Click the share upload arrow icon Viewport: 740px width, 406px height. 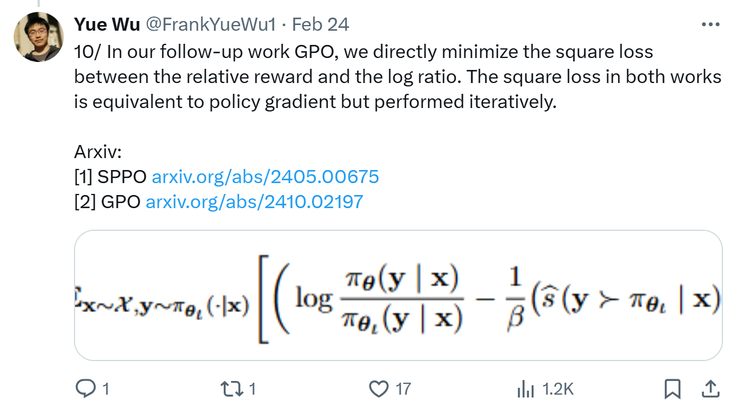pyautogui.click(x=709, y=387)
